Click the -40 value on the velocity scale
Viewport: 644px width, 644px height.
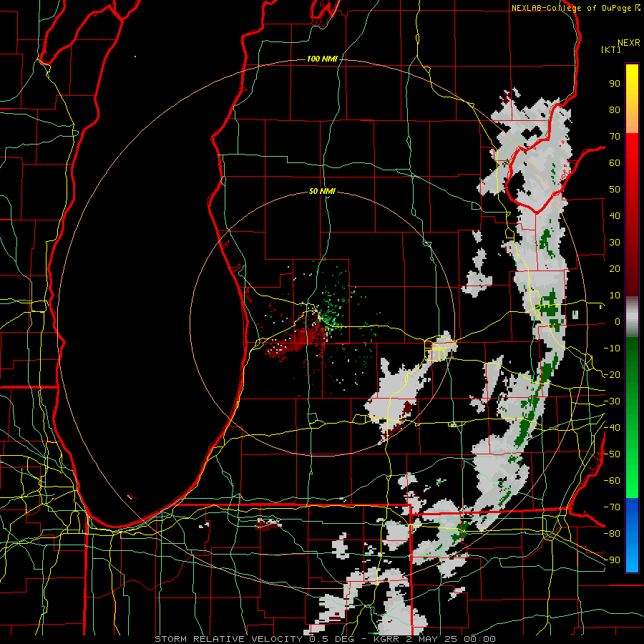pyautogui.click(x=612, y=428)
